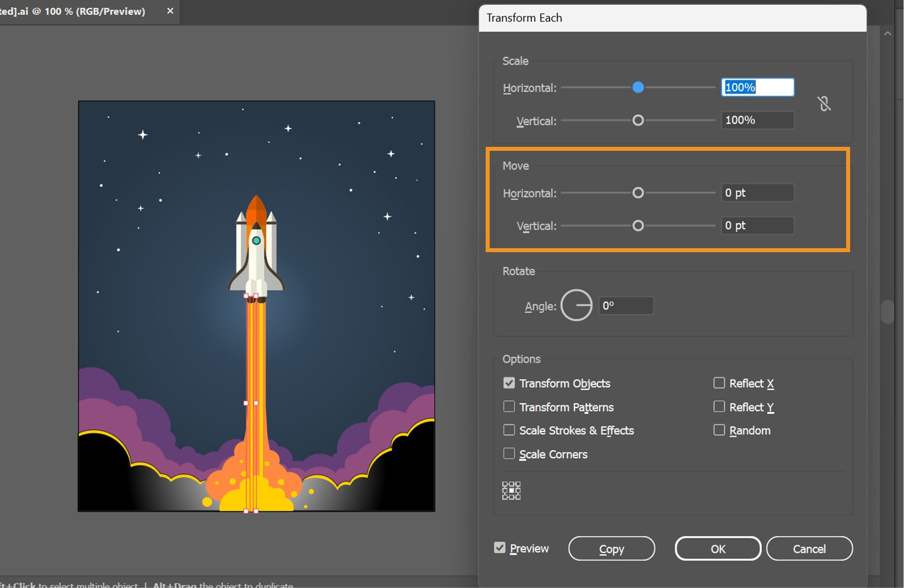Dismiss dialog with Cancel
Viewport: 911px width, 588px height.
(809, 548)
